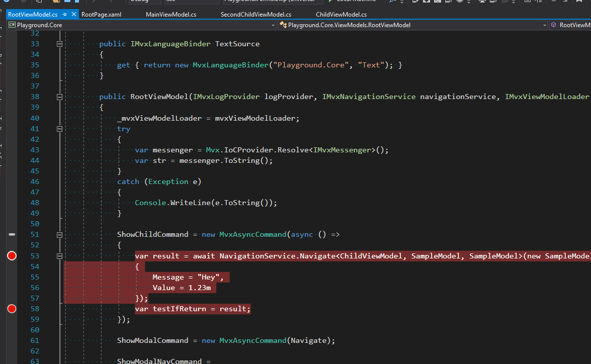
Task: Open the RootViewM member dropdown
Action: (570, 25)
